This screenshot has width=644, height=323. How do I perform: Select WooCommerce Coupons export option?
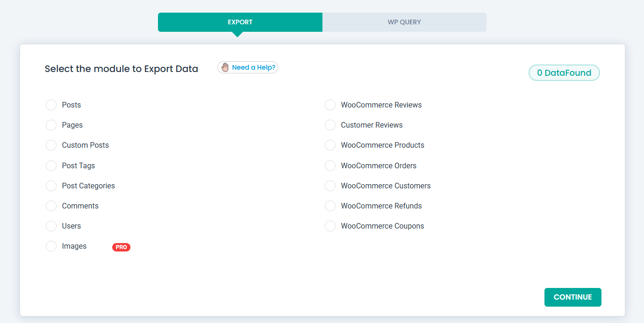(330, 226)
